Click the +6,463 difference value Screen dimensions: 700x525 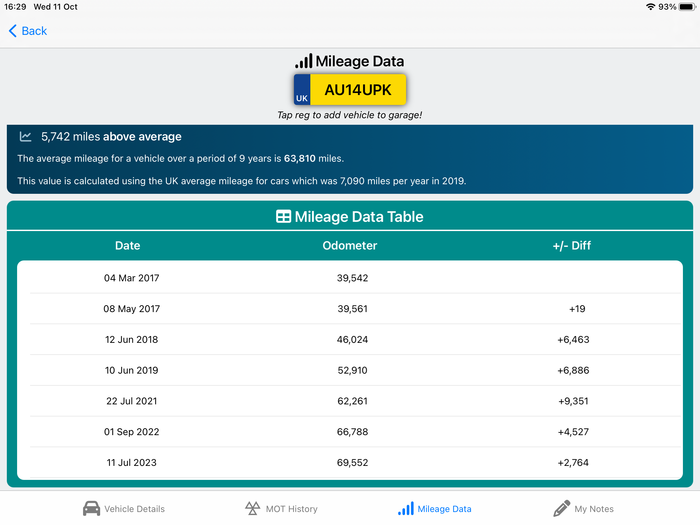click(x=573, y=340)
